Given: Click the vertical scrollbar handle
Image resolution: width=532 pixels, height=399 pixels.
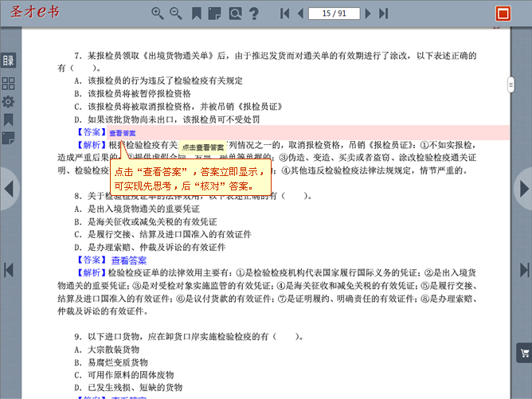Looking at the screenshot, I should pos(510,85).
